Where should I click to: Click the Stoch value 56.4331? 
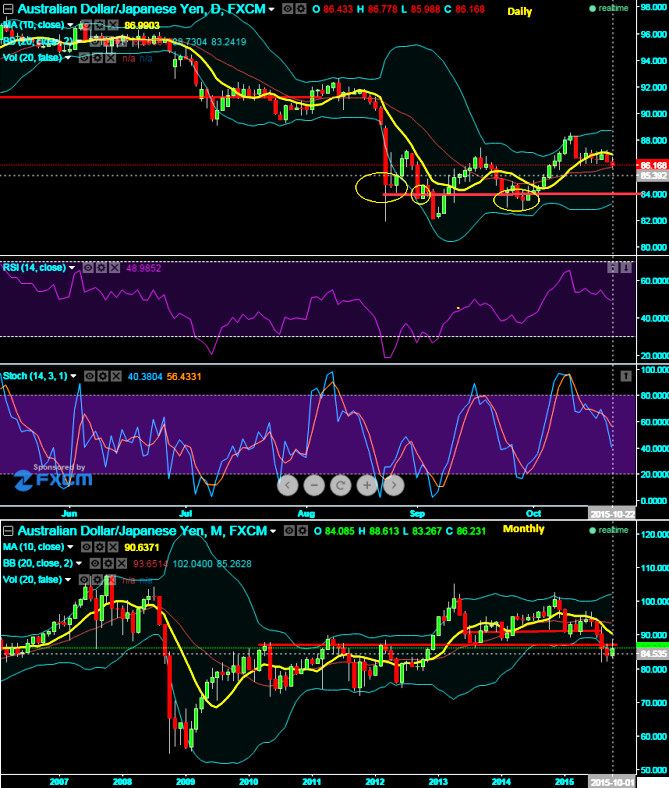pos(184,376)
